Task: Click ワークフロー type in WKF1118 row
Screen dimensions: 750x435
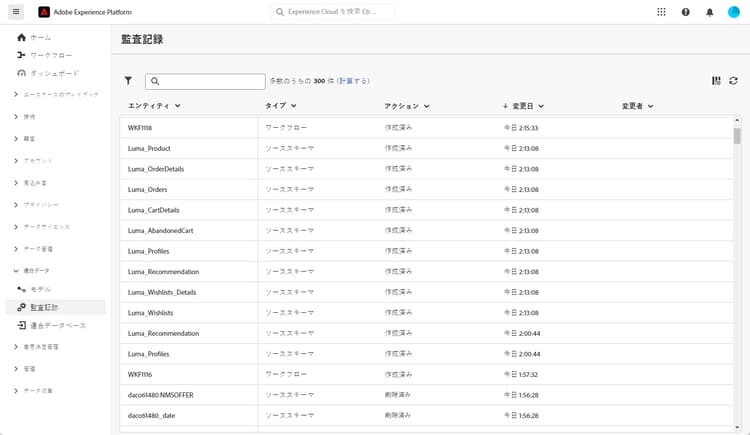Action: [286, 128]
